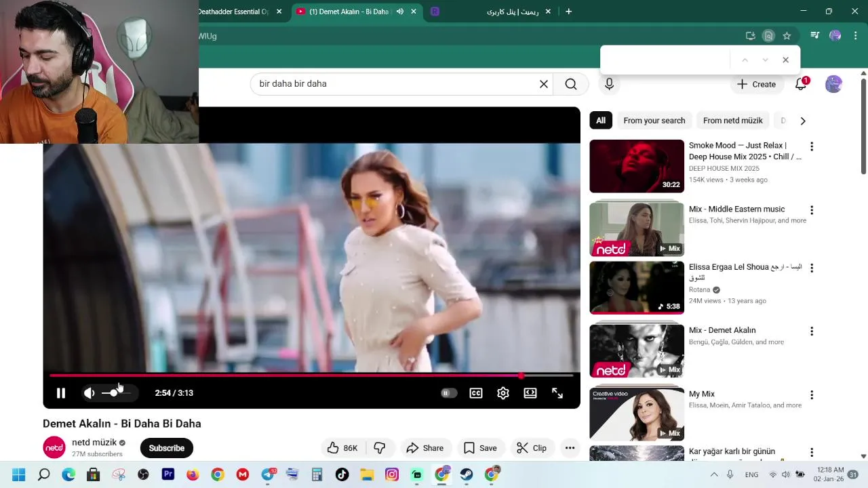Screen dimensions: 868x488
Task: Open options for Mix - Middle Eastern music
Action: pos(811,210)
